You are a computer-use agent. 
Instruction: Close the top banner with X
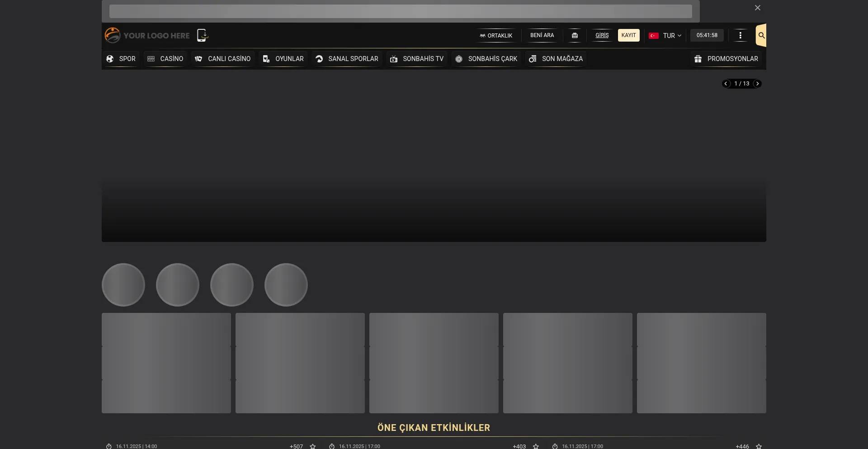click(x=758, y=8)
